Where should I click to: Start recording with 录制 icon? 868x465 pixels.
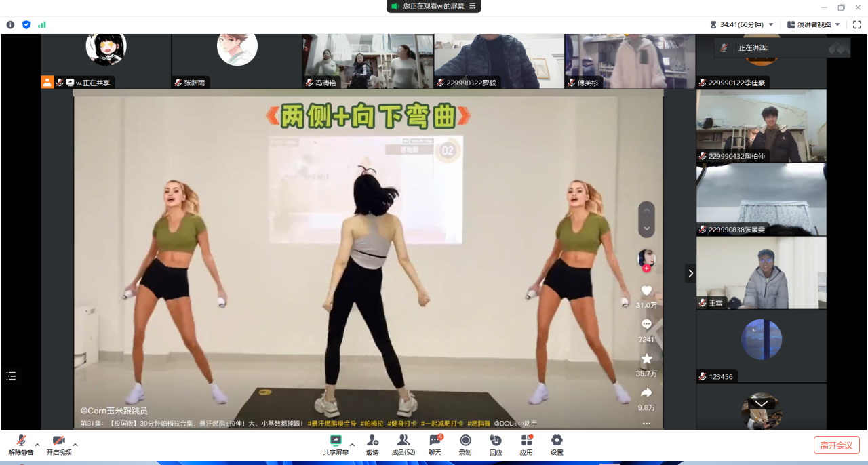[465, 443]
